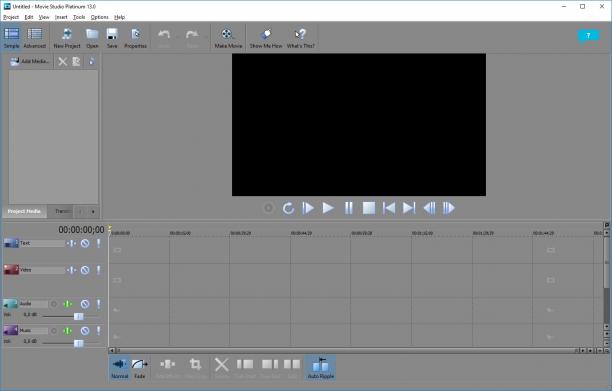Mute the Text track
The image size is (612, 391).
click(85, 243)
